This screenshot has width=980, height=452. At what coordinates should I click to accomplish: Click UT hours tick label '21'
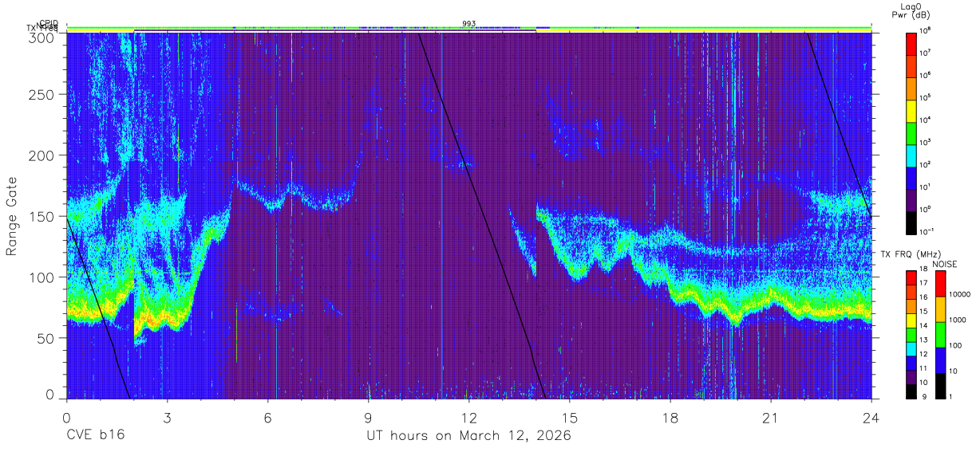[771, 418]
